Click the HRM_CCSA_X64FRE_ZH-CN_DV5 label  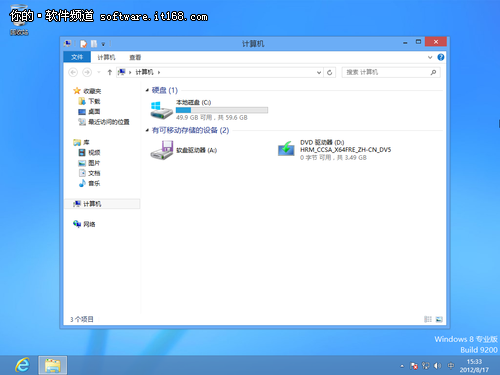click(x=345, y=150)
